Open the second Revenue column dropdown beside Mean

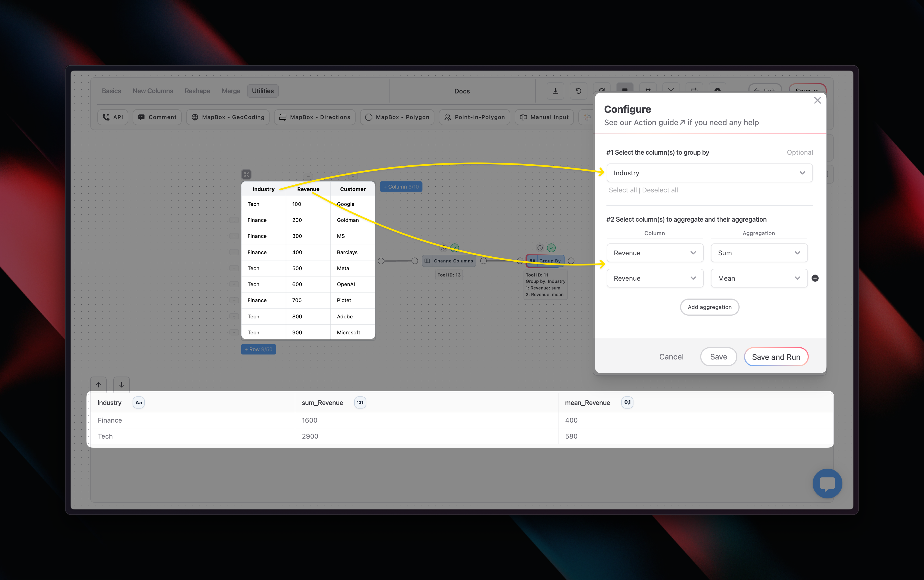coord(655,278)
